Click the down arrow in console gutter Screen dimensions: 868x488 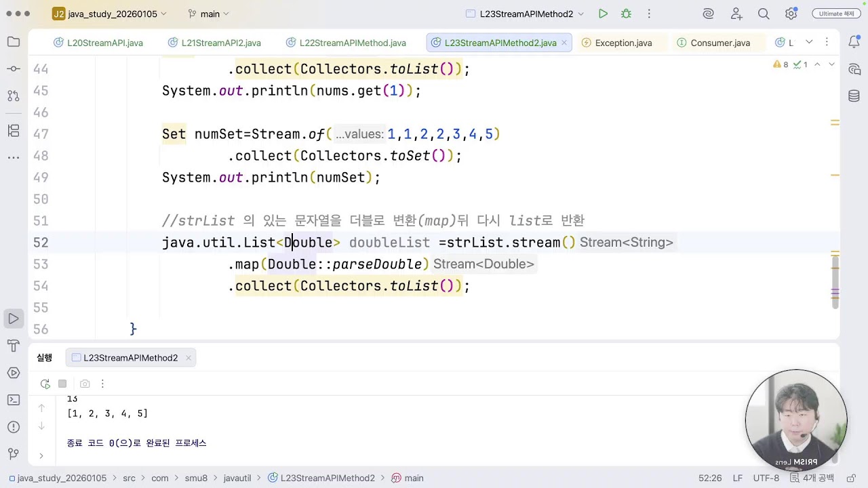click(41, 426)
